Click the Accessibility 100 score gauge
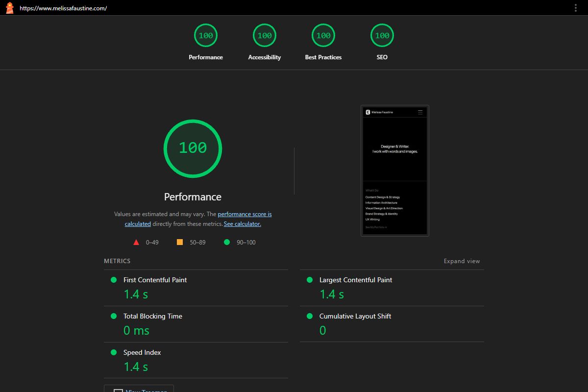 (265, 36)
